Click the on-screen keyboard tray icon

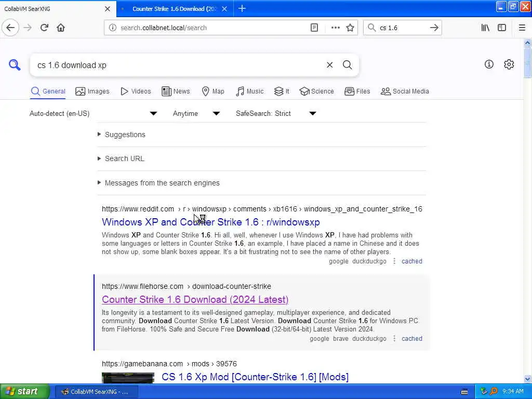pos(464,392)
